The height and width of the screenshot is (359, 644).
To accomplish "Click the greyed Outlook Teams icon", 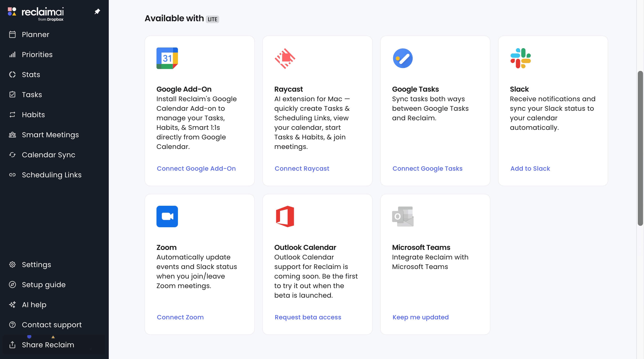I will [403, 216].
